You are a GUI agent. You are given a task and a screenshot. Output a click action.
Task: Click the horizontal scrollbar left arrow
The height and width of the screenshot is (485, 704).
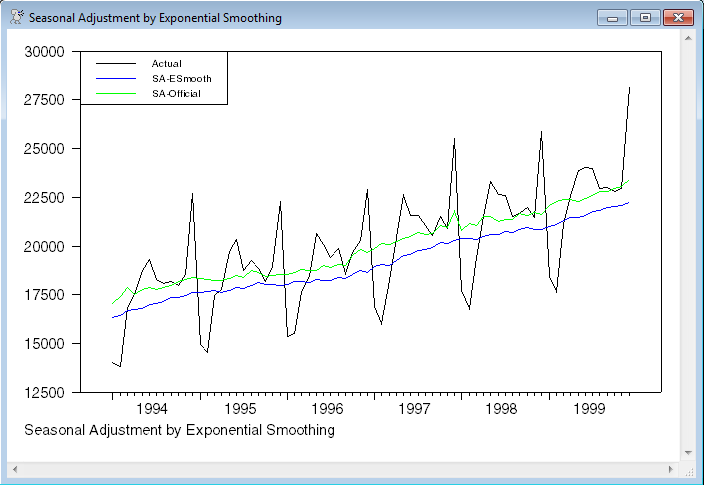point(15,468)
